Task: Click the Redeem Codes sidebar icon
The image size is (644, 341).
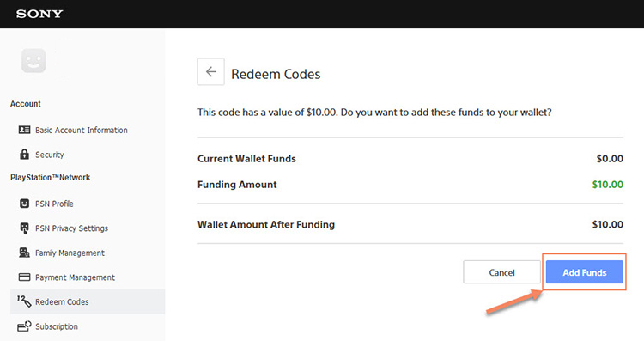Action: 24,301
